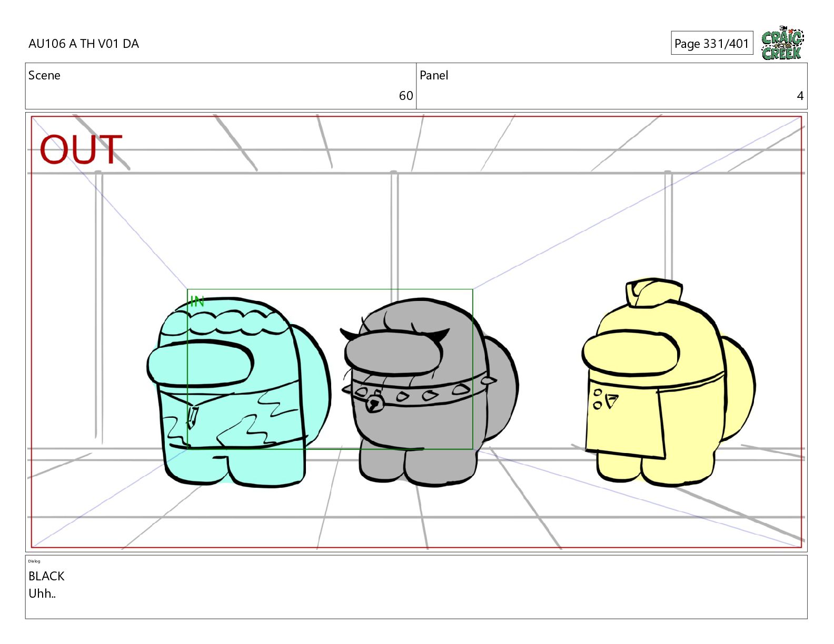Click the "Uhh.." dialog line
The height and width of the screenshot is (644, 834).
[42, 593]
